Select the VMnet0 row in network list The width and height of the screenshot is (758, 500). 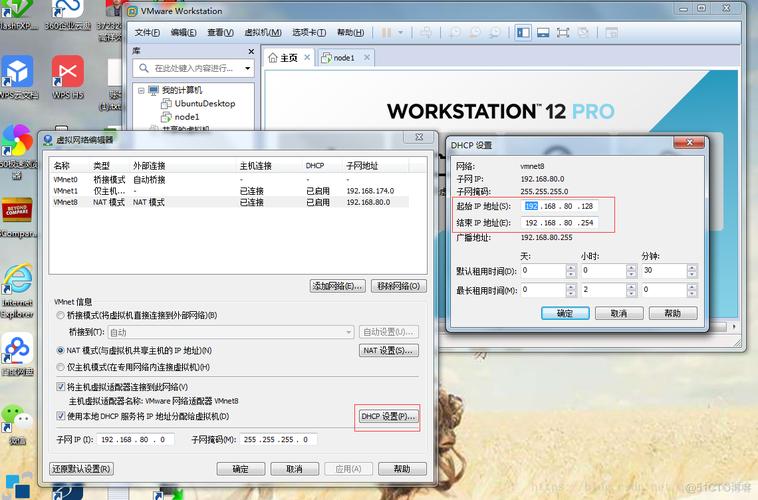click(230, 179)
